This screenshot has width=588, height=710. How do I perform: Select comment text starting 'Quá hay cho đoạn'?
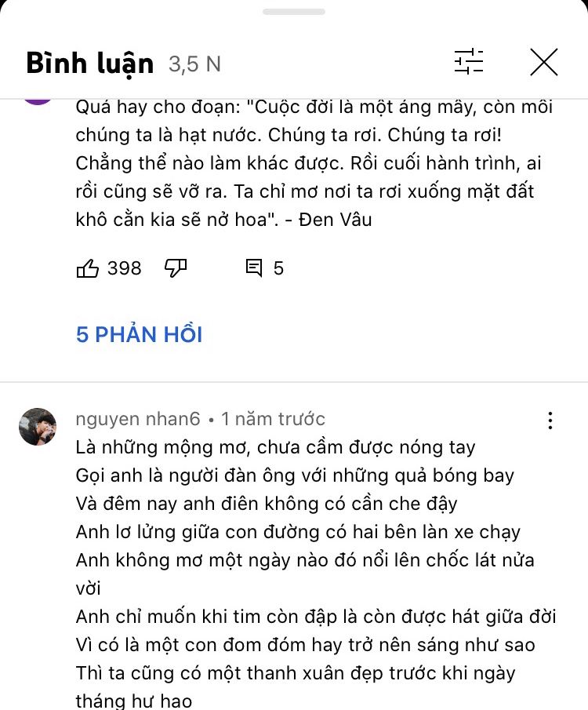click(x=314, y=163)
